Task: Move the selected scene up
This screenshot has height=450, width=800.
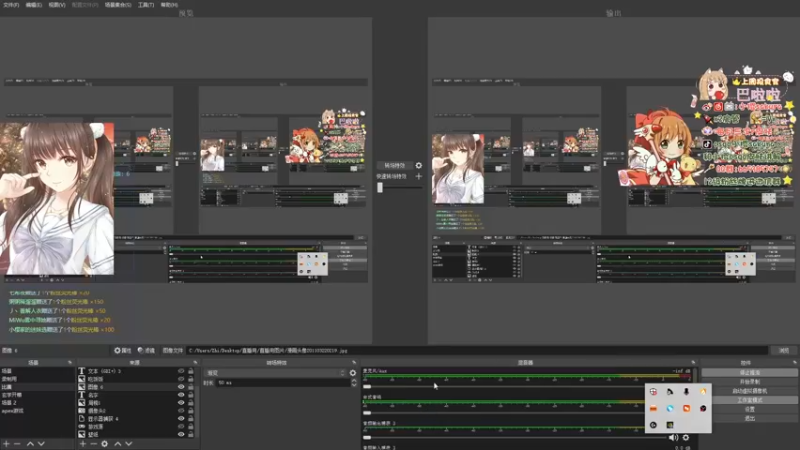Action: 30,444
